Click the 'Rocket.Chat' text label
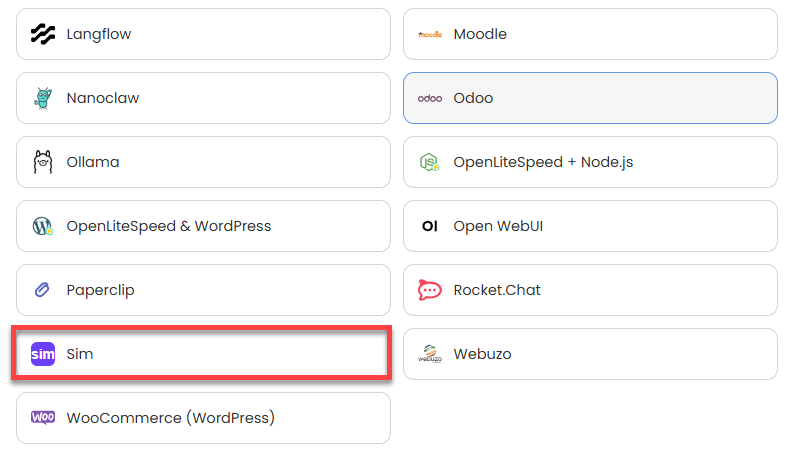This screenshot has height=453, width=793. (x=497, y=290)
